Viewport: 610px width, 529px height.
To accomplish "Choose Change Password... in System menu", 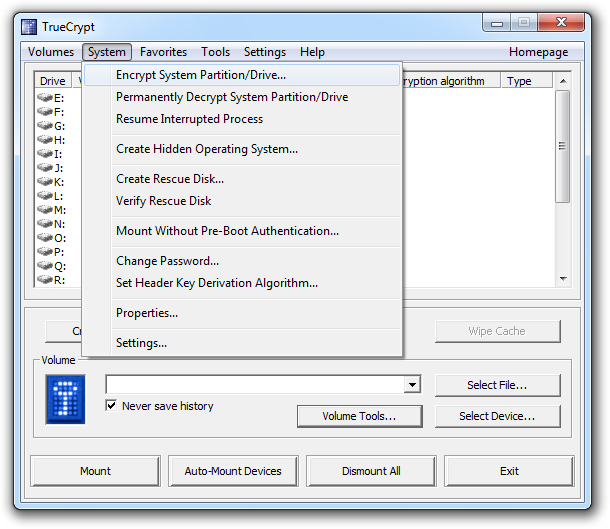I will pos(242,261).
